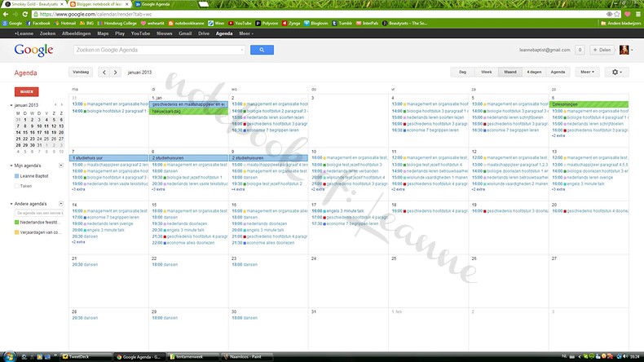644x362 pixels.
Task: Open the Tumblr bookmark
Action: (x=342, y=24)
